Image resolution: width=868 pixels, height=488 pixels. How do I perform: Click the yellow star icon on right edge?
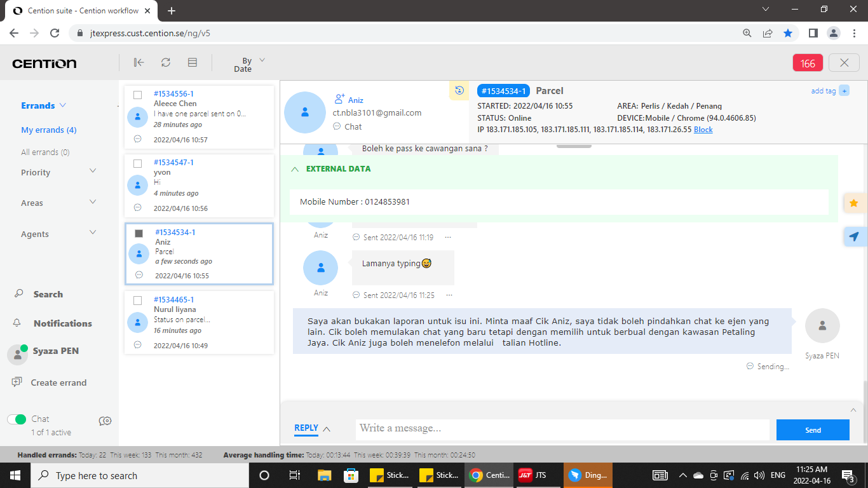click(x=854, y=203)
